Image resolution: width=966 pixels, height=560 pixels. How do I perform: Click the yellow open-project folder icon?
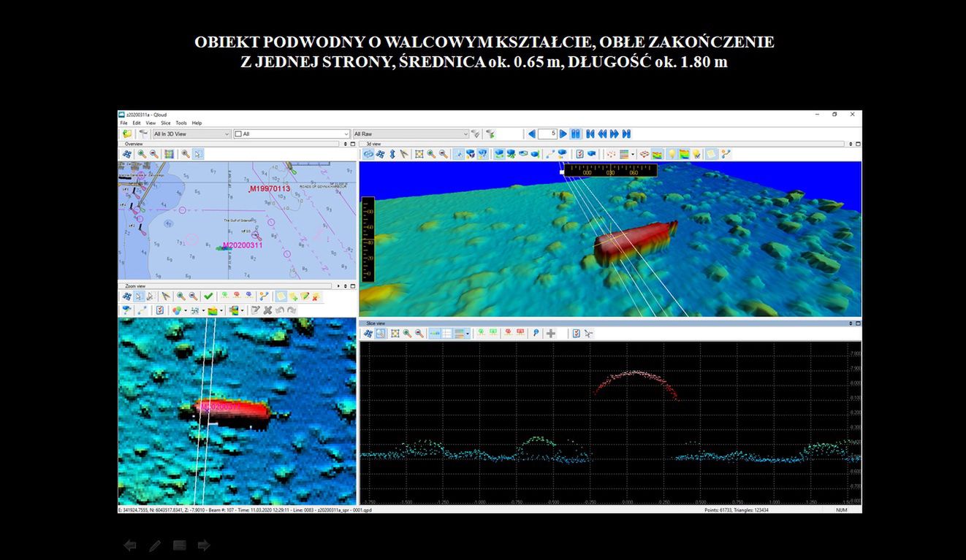(x=127, y=134)
